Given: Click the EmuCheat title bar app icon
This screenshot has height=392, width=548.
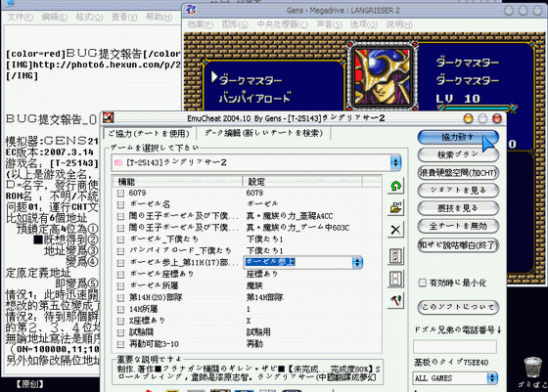Looking at the screenshot, I should [108, 117].
